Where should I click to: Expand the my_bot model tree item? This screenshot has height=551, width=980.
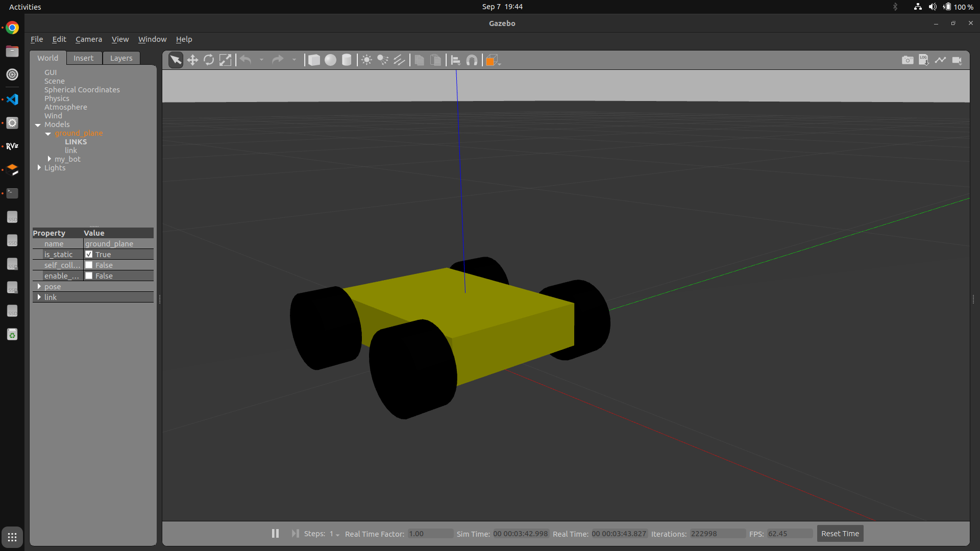click(x=49, y=159)
